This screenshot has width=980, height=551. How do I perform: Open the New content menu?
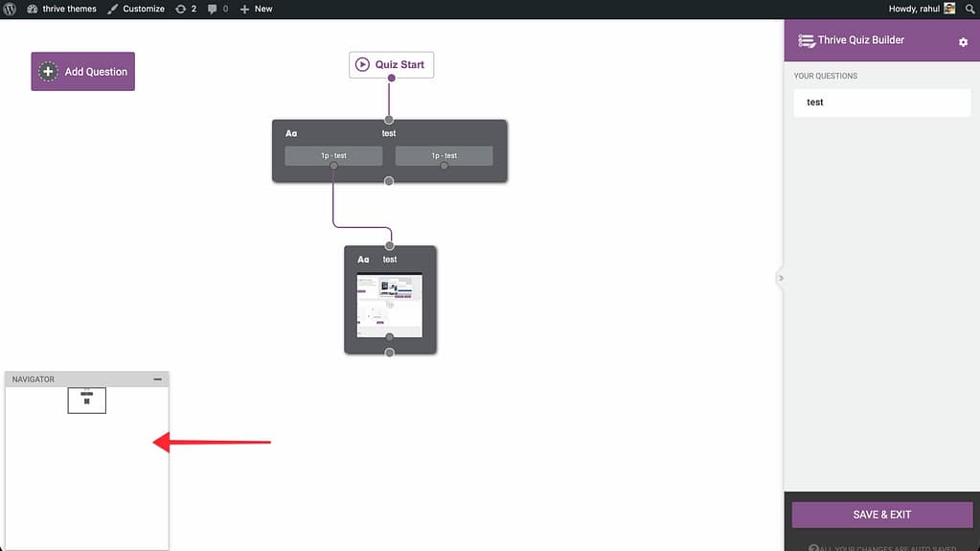tap(256, 9)
